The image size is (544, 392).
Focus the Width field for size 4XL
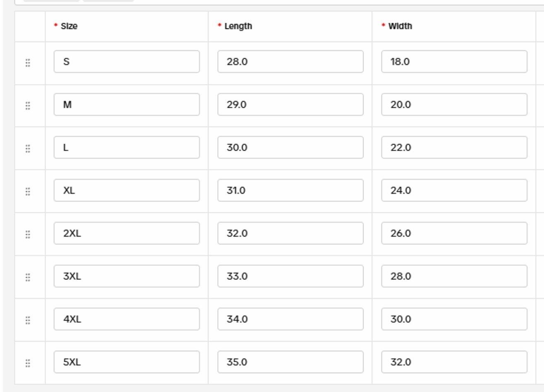coord(454,319)
